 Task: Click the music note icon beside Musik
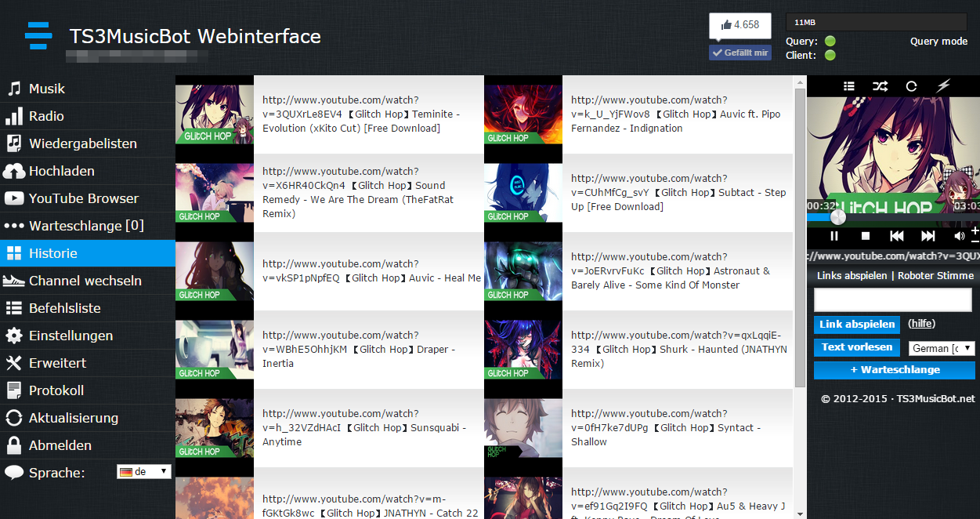[x=13, y=89]
